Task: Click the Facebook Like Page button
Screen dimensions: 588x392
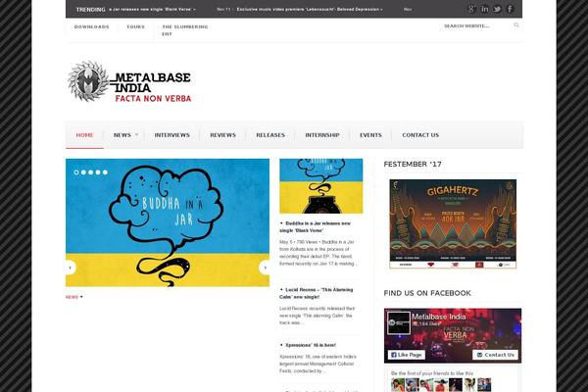Action: [407, 355]
